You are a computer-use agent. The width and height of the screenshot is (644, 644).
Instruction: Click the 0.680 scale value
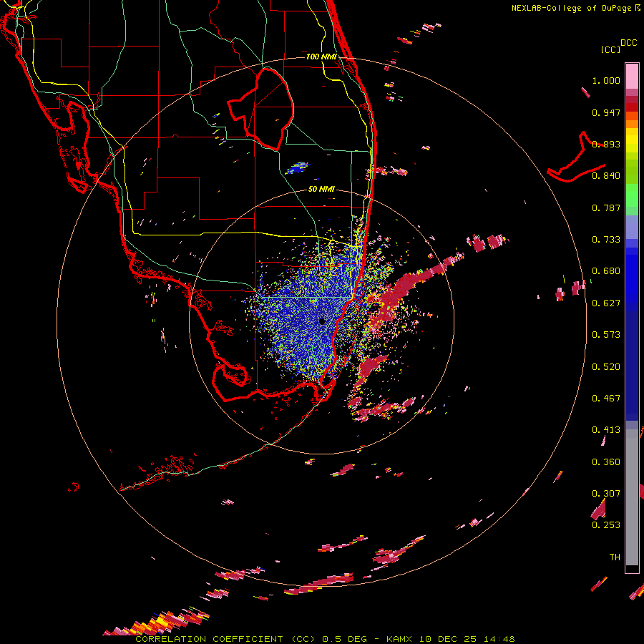pos(606,271)
